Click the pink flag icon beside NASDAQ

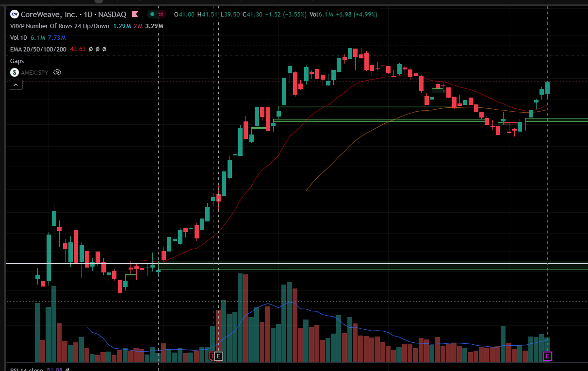(x=135, y=15)
